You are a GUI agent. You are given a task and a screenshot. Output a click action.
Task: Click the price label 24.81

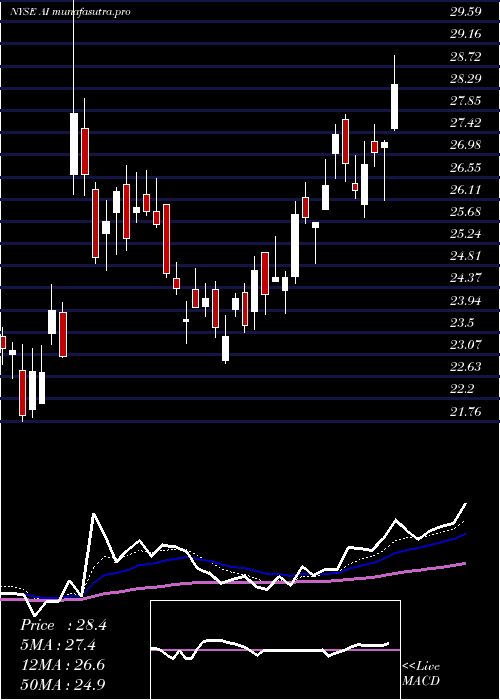tap(466, 256)
